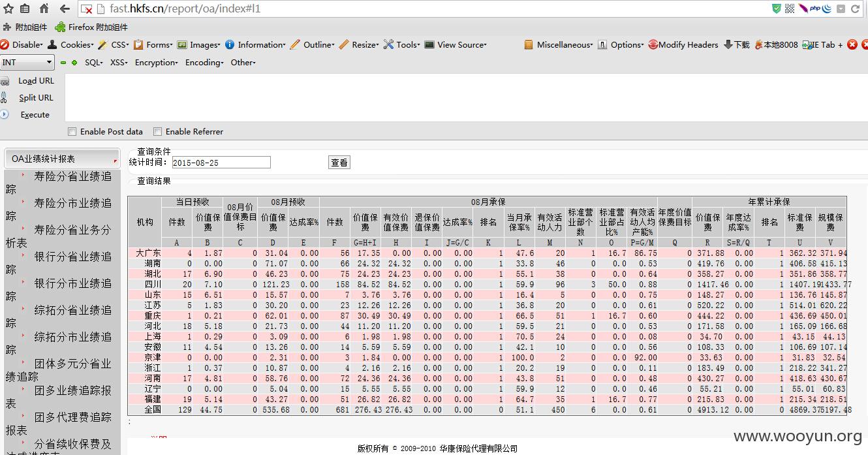
Task: Click the purple feather icon
Action: pos(802,8)
